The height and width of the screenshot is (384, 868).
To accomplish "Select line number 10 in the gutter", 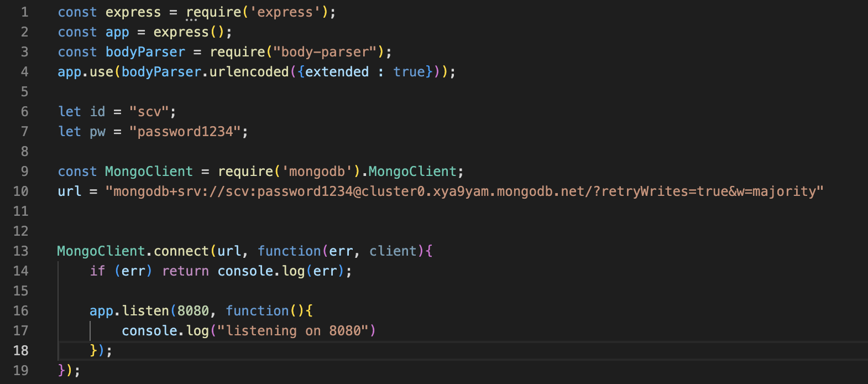I will tap(20, 191).
